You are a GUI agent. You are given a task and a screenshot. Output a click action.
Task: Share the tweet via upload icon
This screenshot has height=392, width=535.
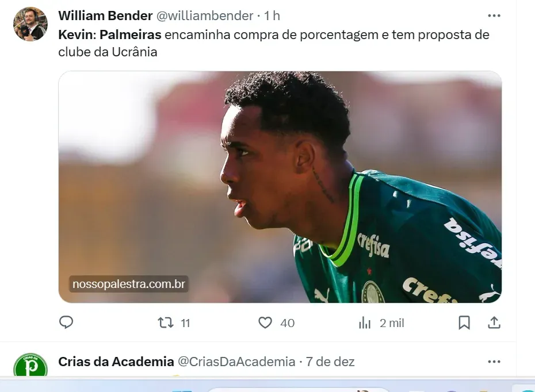point(494,322)
